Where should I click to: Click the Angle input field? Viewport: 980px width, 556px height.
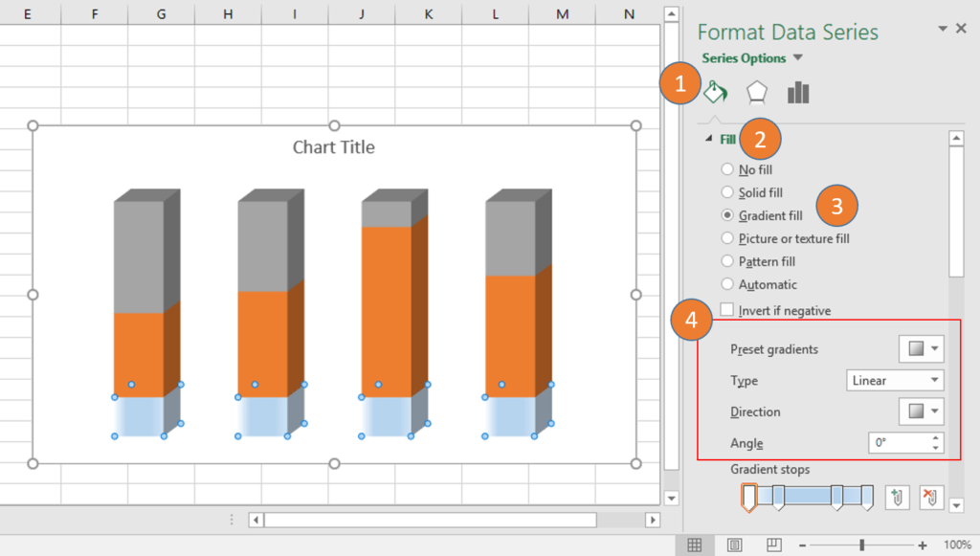[898, 443]
